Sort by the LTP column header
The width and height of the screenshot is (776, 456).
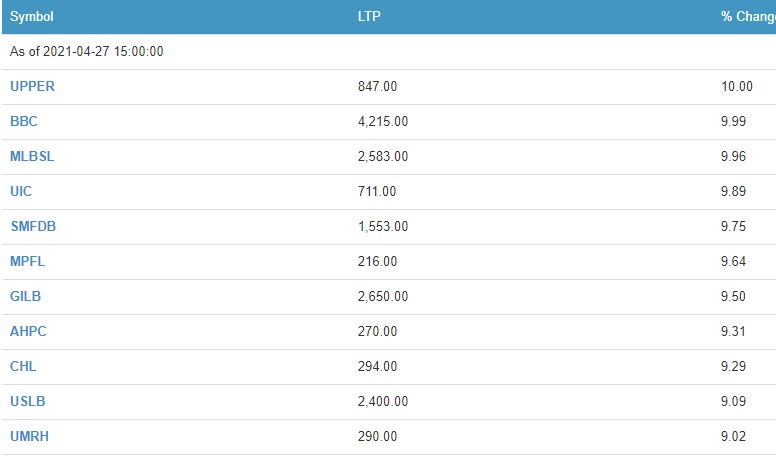tap(367, 17)
